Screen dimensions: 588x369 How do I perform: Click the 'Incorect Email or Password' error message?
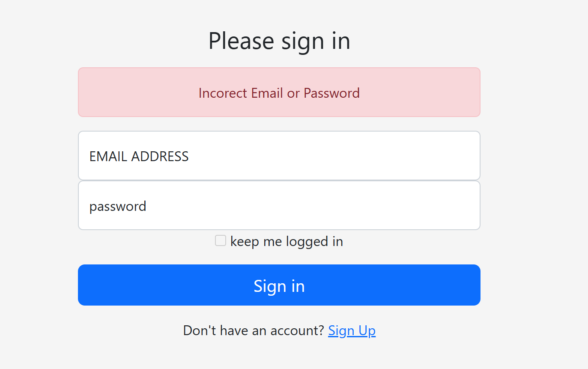point(279,93)
